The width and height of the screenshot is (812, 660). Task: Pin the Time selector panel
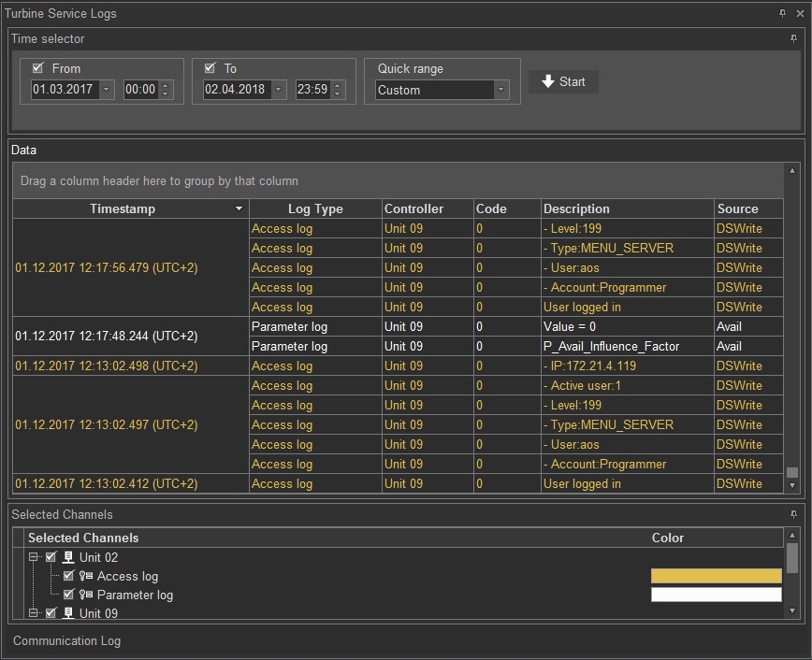(793, 39)
